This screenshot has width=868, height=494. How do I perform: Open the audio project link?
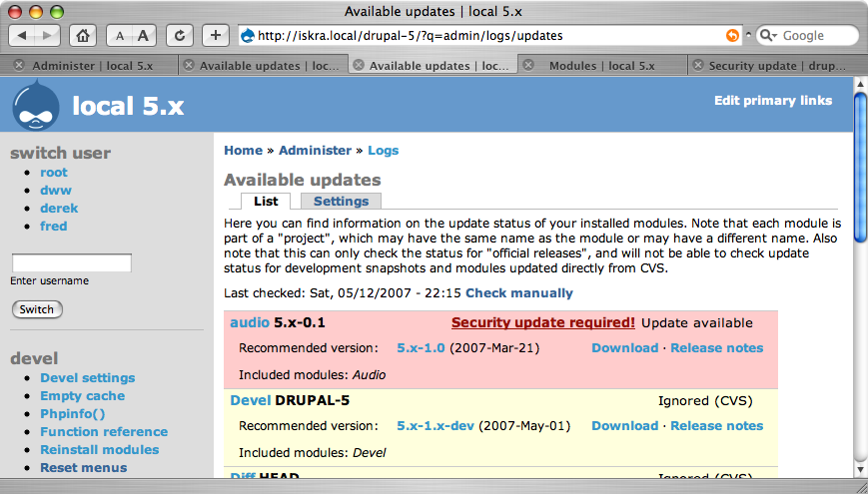pyautogui.click(x=250, y=323)
